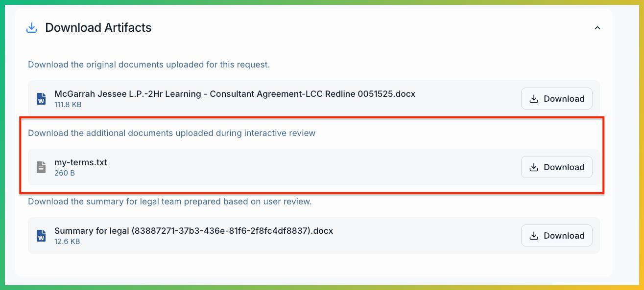644x290 pixels.
Task: Click download arrow icon in Summary Download button
Action: (x=534, y=236)
